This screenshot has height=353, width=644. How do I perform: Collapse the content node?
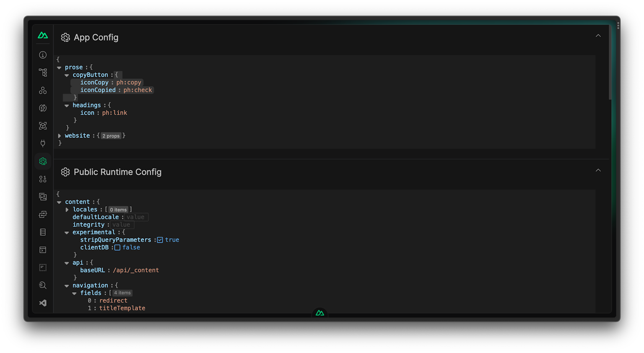(59, 202)
